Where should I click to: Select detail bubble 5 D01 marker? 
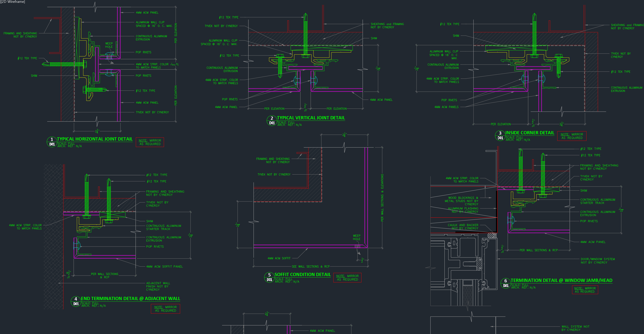point(269,277)
